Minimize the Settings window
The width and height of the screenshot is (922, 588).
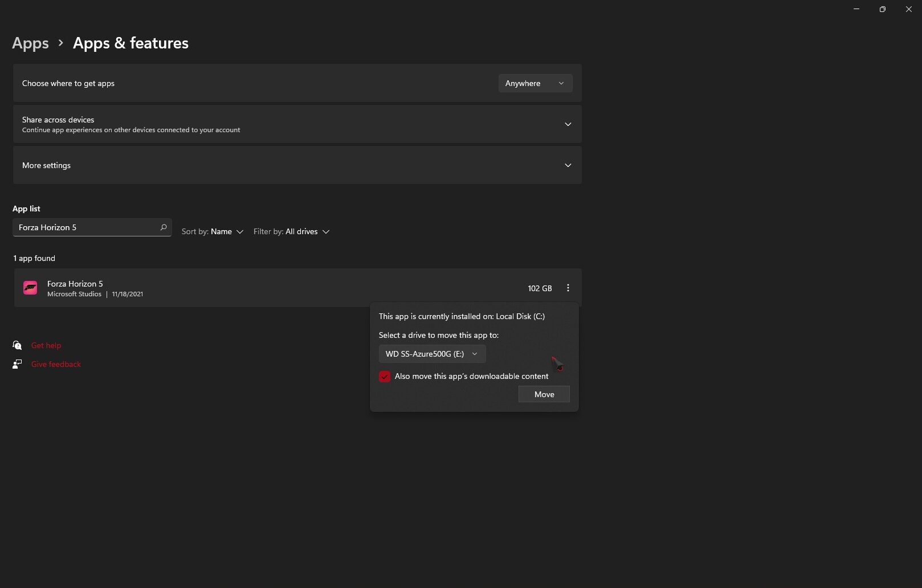coord(856,9)
